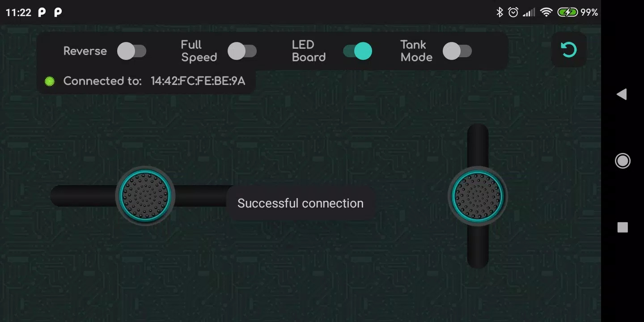The width and height of the screenshot is (644, 322).
Task: Switch on Tank Mode toggle
Action: [x=457, y=51]
